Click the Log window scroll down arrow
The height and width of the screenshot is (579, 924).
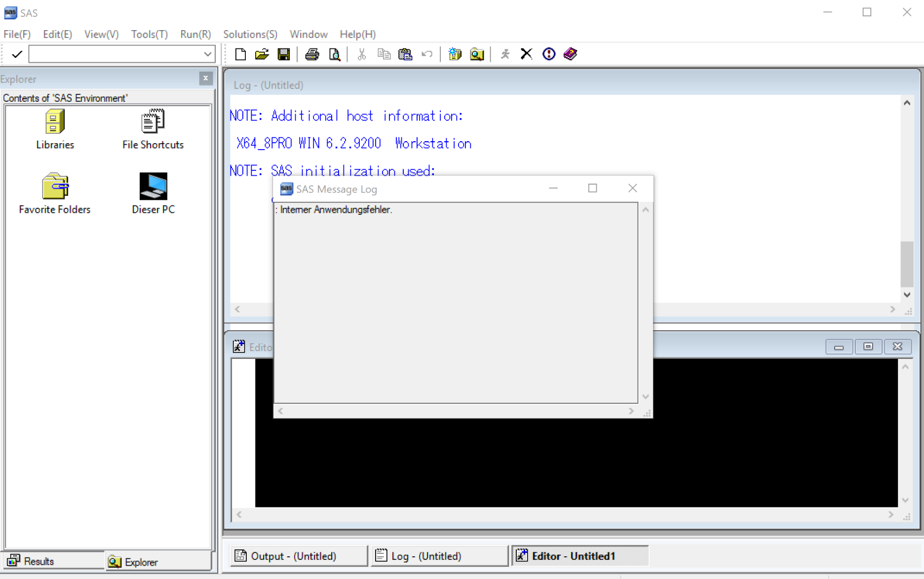pyautogui.click(x=907, y=295)
